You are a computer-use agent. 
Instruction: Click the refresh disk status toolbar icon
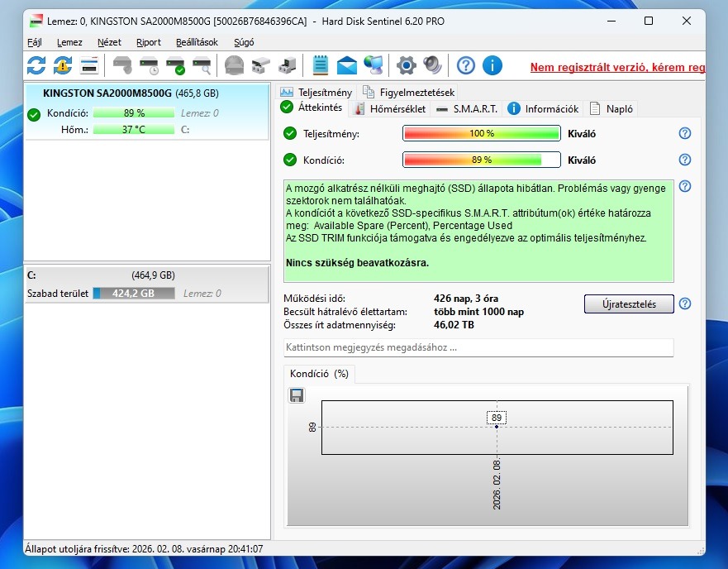pos(36,65)
